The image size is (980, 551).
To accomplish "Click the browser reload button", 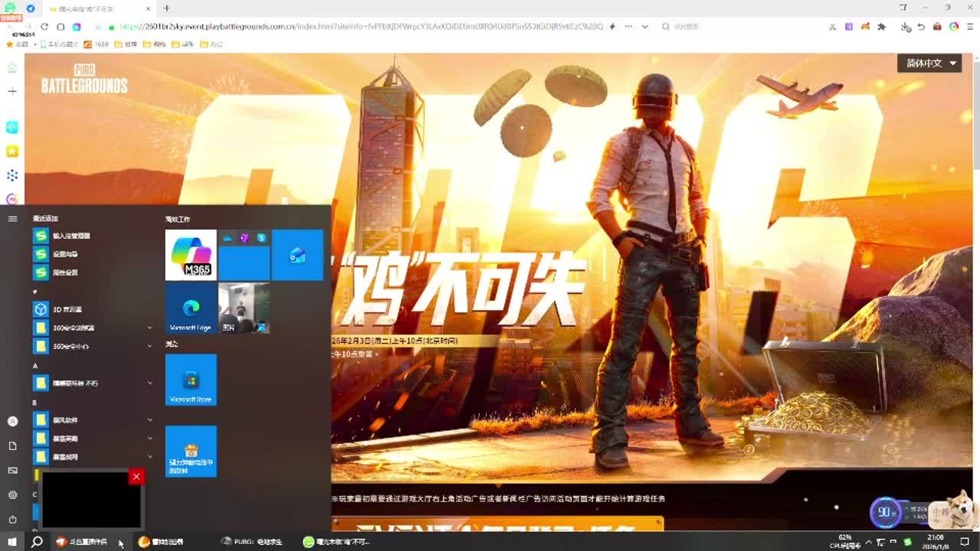I will click(x=44, y=27).
